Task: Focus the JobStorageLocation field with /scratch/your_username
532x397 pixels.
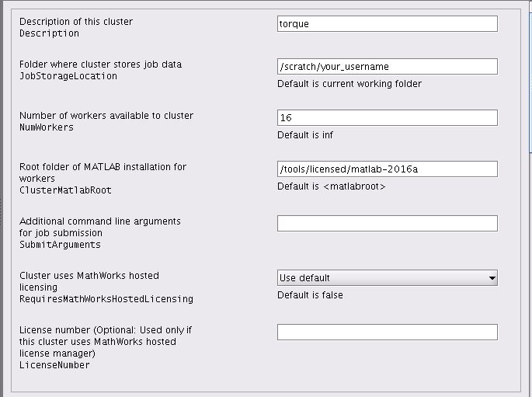Action: click(x=387, y=67)
